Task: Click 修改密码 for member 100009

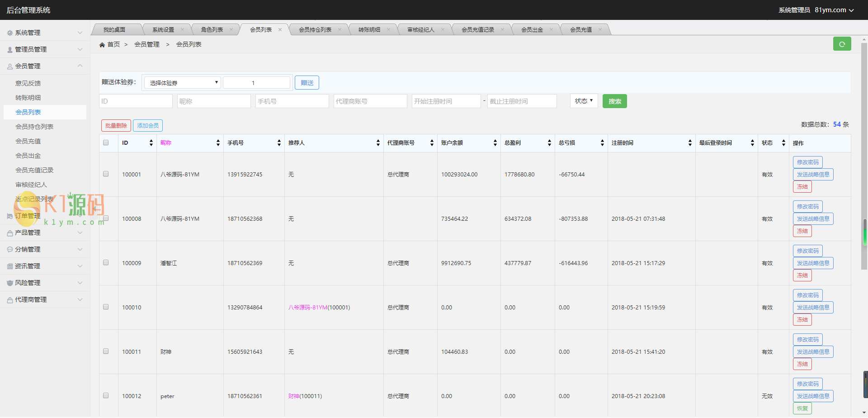Action: pos(808,251)
